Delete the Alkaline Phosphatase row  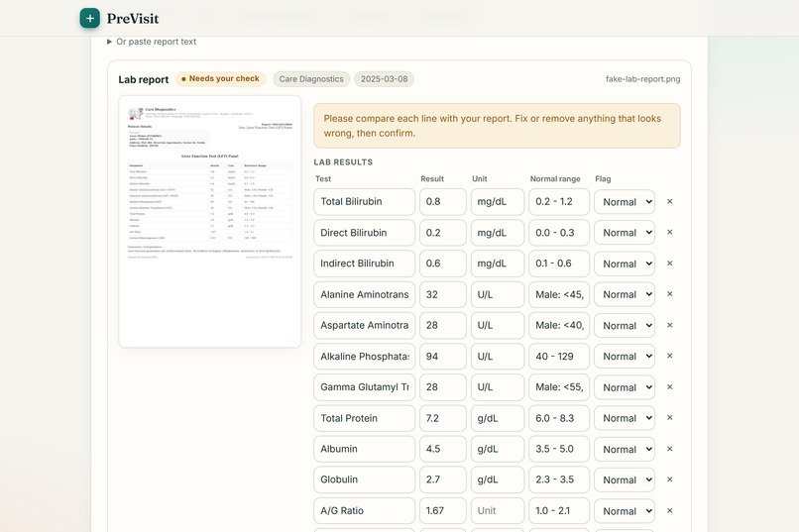pos(669,356)
